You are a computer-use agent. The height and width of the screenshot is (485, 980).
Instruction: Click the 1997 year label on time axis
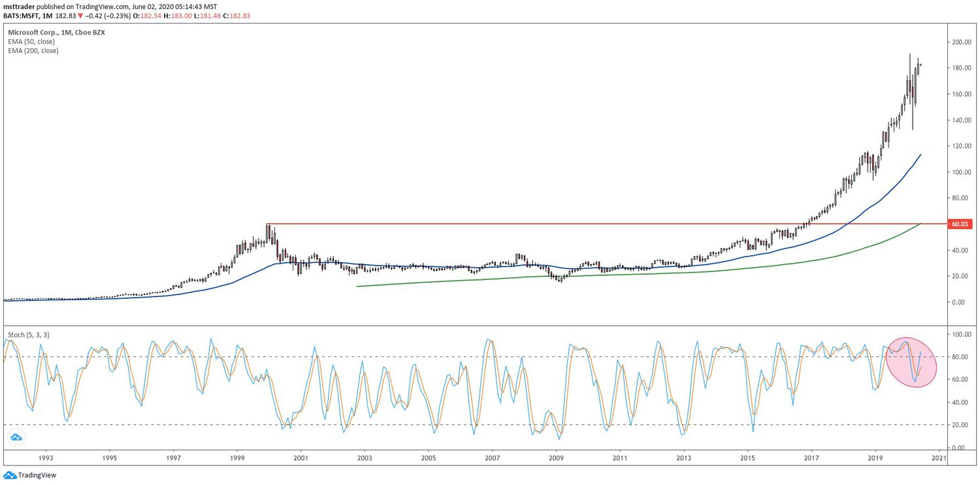(x=174, y=460)
